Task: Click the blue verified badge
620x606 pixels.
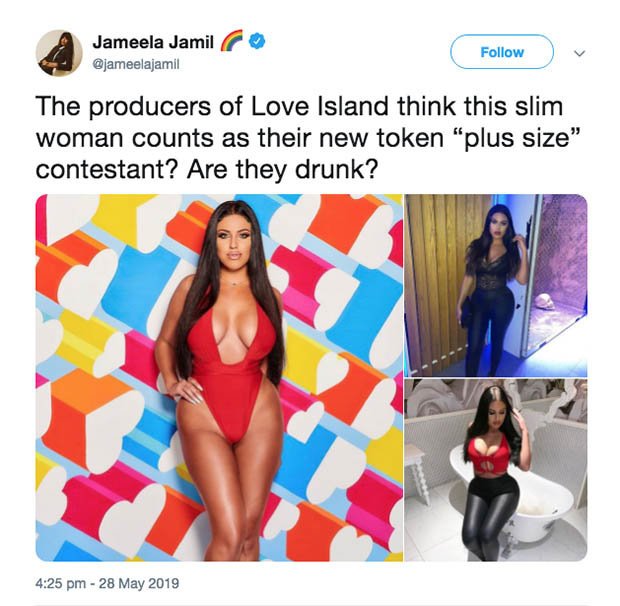Action: 257,41
